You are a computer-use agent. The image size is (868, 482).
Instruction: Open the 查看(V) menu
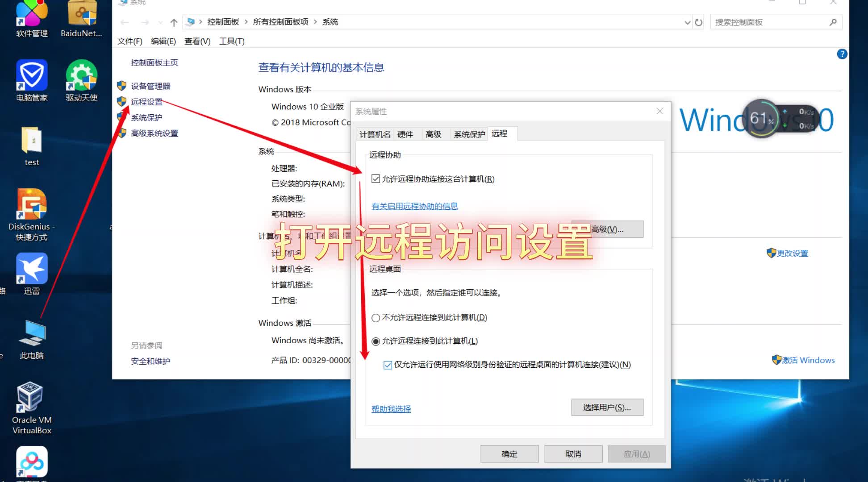tap(196, 41)
